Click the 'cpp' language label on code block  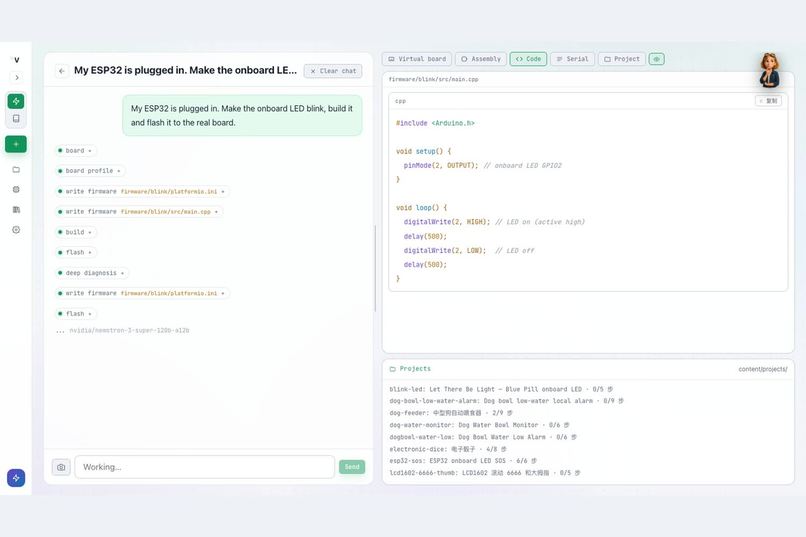[x=400, y=101]
